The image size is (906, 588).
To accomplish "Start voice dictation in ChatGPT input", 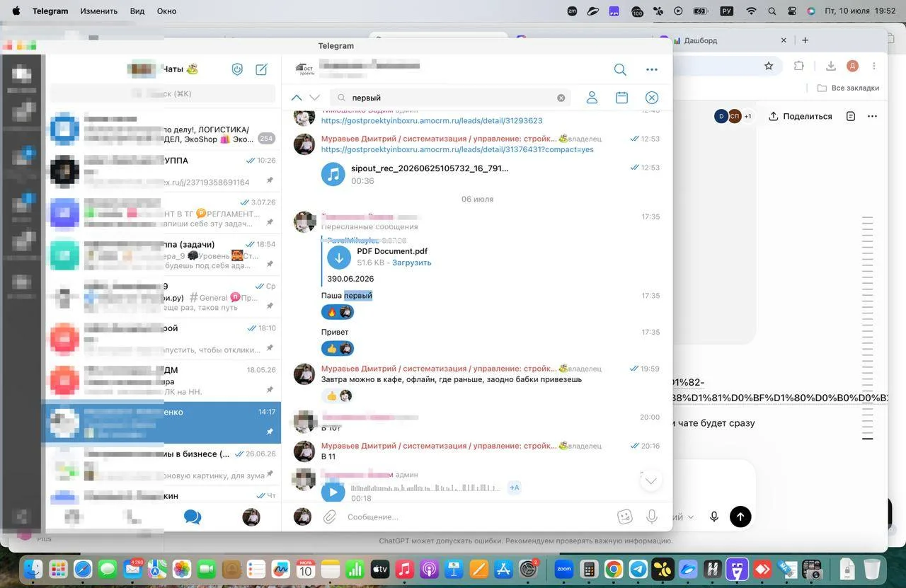I will 714,517.
